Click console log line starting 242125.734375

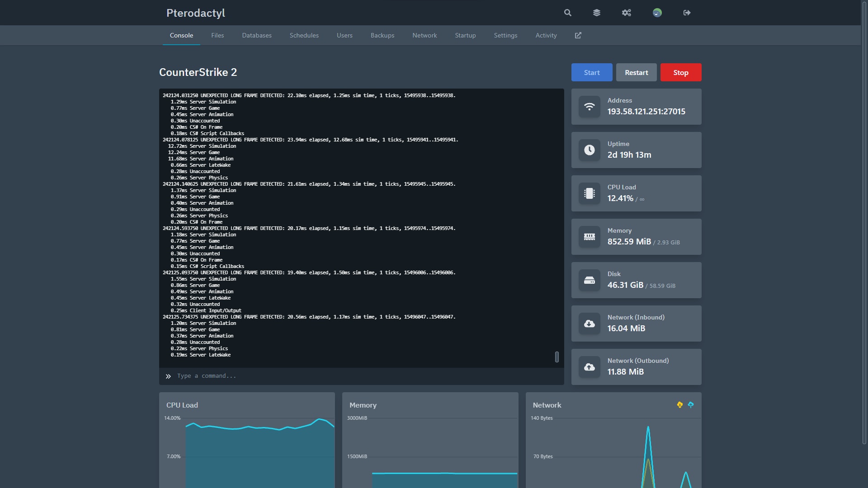click(x=309, y=317)
